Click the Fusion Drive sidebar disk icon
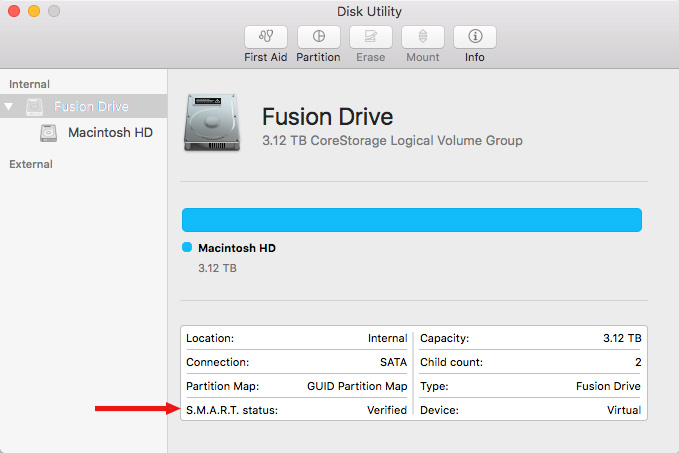The image size is (679, 453). [34, 107]
